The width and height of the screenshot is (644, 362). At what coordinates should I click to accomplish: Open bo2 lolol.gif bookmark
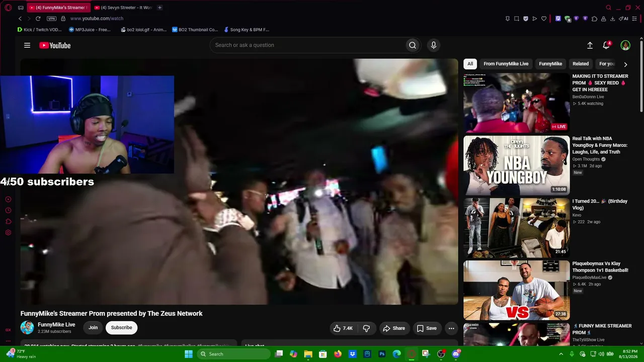coord(144,30)
